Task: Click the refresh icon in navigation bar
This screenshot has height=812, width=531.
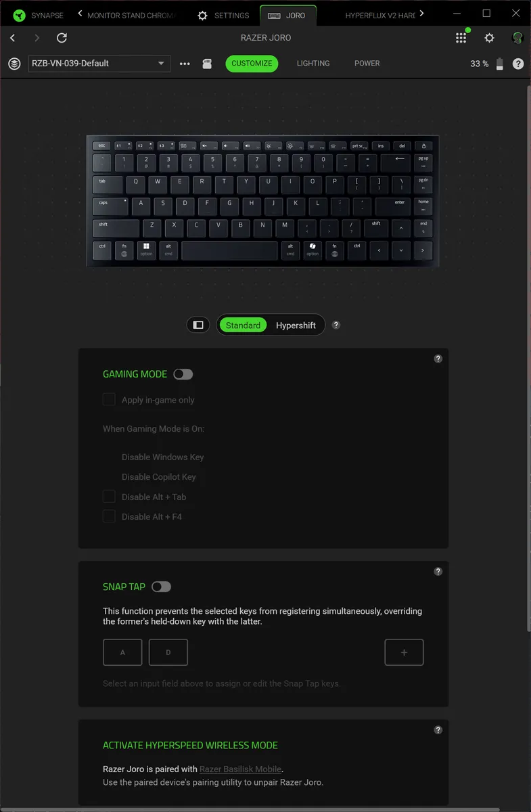Action: [x=62, y=38]
